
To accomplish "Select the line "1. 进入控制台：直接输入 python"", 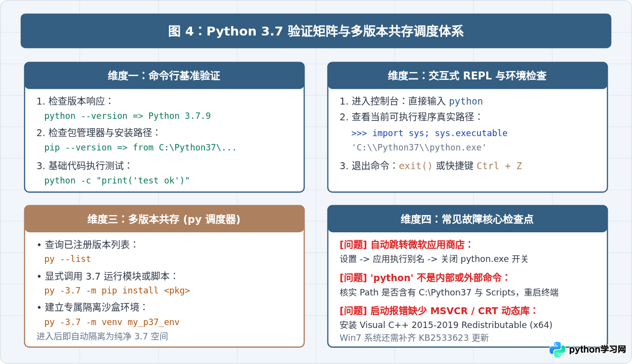I will pyautogui.click(x=411, y=101).
